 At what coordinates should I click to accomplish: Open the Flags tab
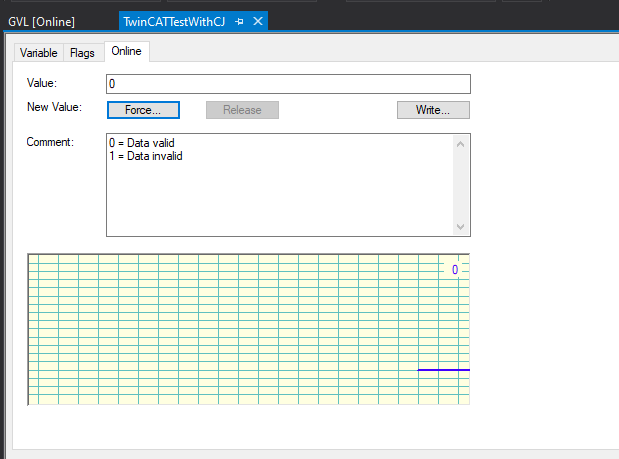pos(82,53)
